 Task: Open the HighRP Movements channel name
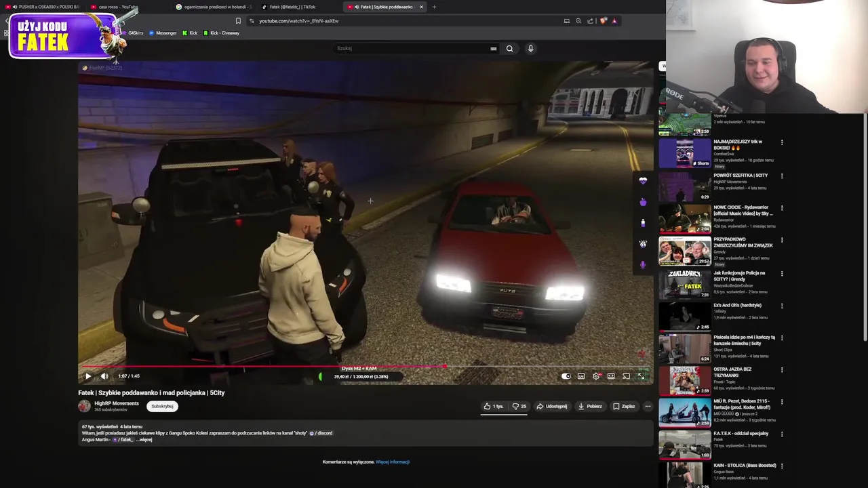[117, 403]
